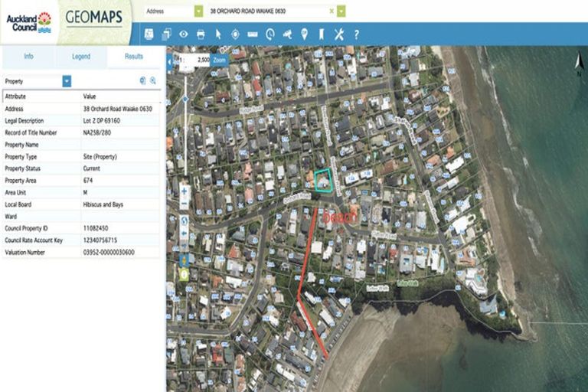Click the printer icon to print map
This screenshot has height=392, width=588.
pos(201,34)
